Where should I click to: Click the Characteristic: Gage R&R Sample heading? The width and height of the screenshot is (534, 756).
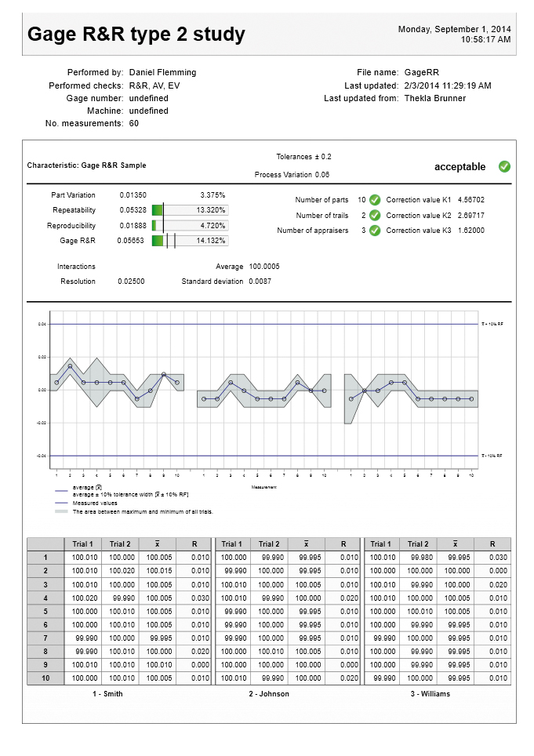tap(86, 165)
